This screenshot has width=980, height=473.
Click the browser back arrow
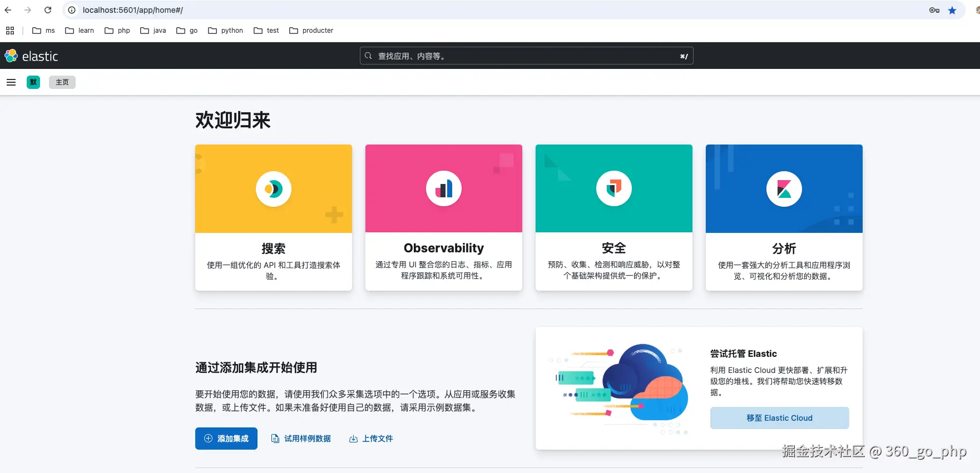(x=8, y=10)
